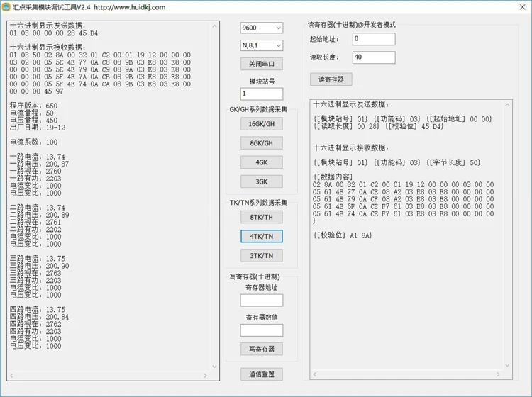Click the 关闭串口 button

[262, 64]
